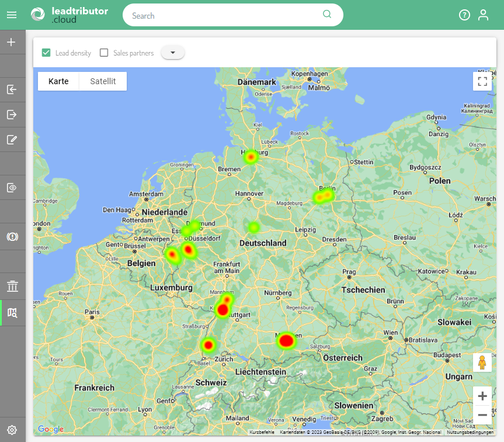The width and height of the screenshot is (504, 442).
Task: Zoom in on the map
Action: (x=482, y=396)
